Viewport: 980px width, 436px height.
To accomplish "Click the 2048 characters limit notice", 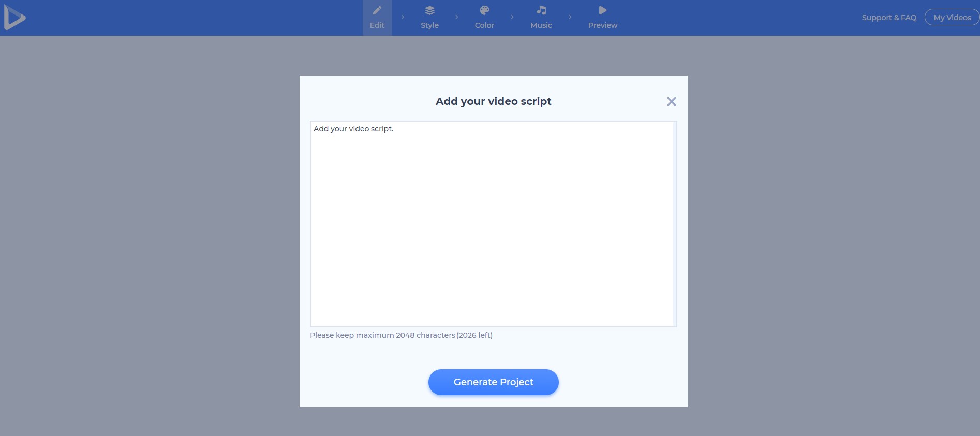I will (401, 335).
